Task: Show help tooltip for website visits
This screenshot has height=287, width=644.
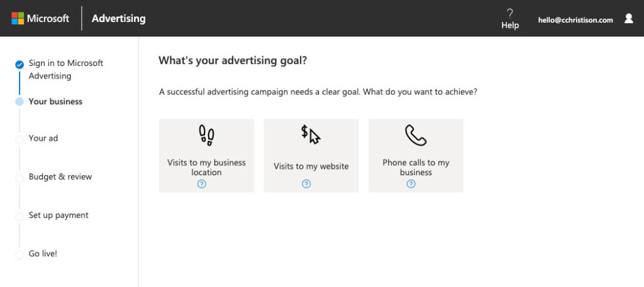Action: point(306,184)
